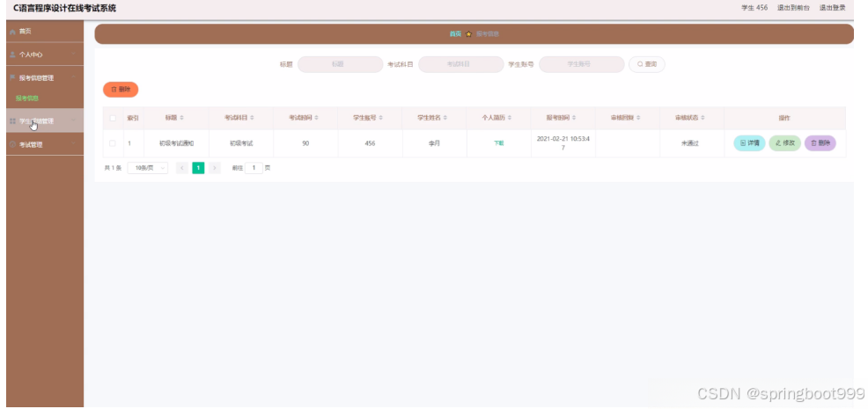Click 学生 456 in the top bar
Viewport: 868px width, 409px height.
[754, 8]
